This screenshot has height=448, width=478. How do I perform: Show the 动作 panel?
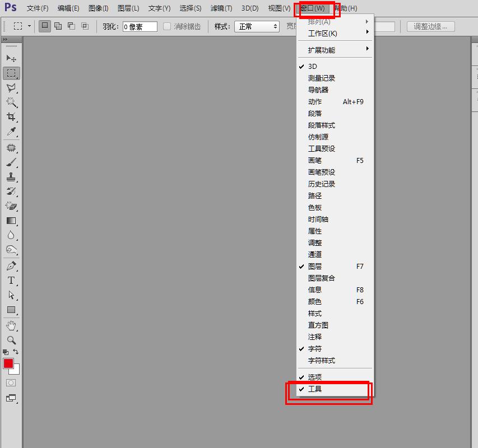[x=335, y=102]
